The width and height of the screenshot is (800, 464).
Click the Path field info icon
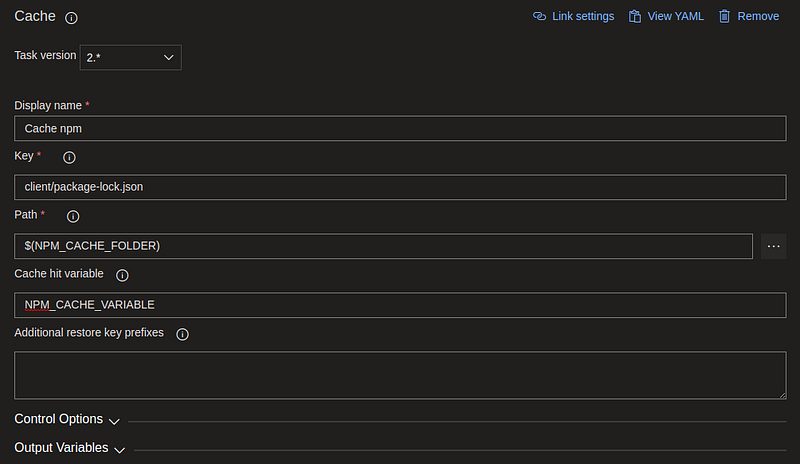click(x=73, y=216)
